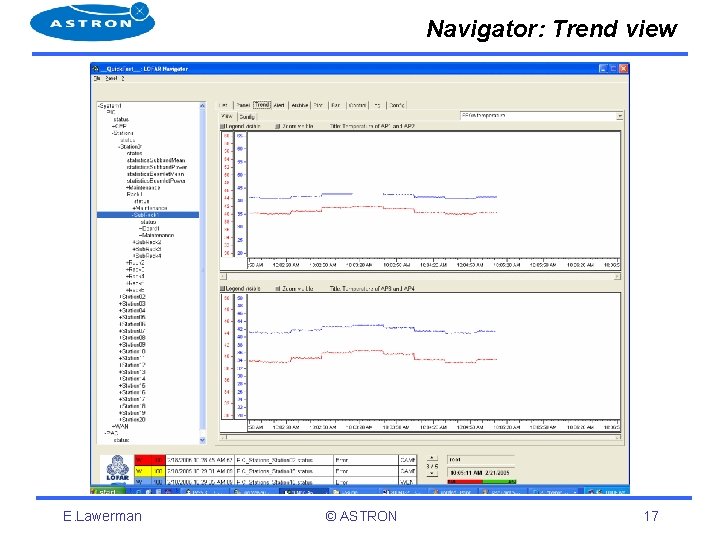Toggle Legend visible for AP3 and AP4 chart
Viewport: 720px width, 540px height.
(223, 289)
